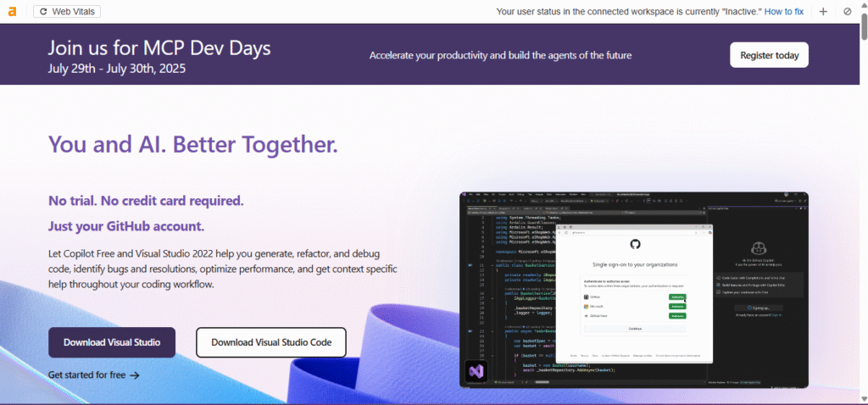Open the 'How to fix' link
This screenshot has height=405, width=868.
coord(784,11)
